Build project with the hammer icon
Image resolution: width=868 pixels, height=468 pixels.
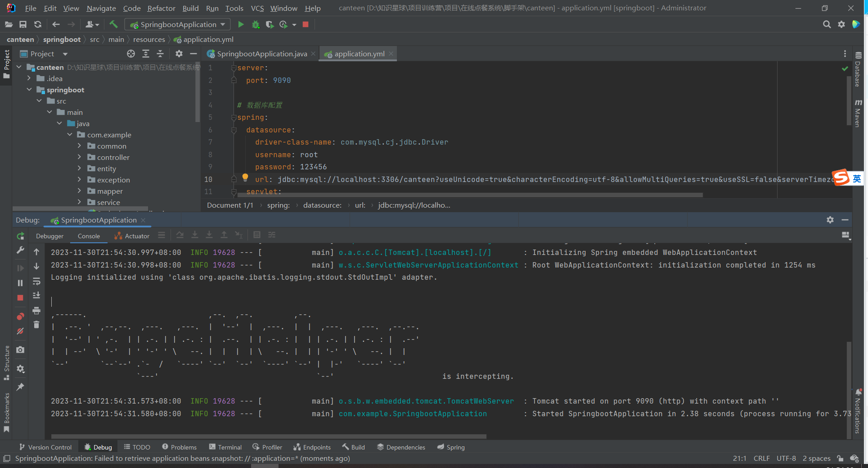[x=113, y=24]
